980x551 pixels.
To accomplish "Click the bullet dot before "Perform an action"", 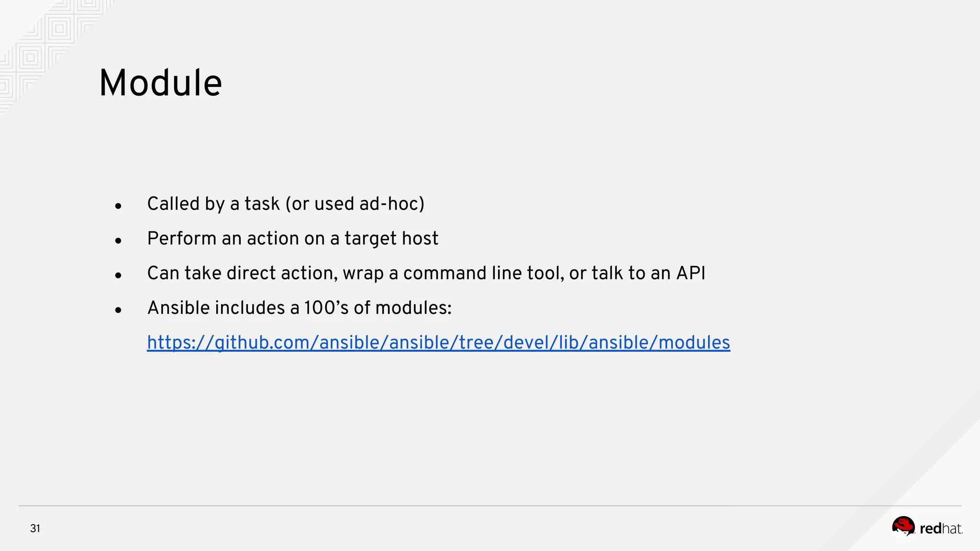I will pos(118,241).
